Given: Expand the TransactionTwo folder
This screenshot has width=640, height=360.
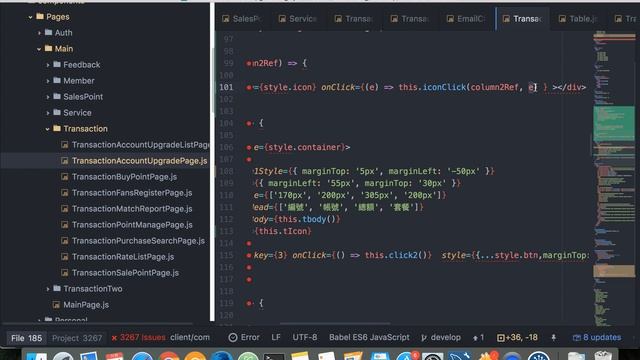Looking at the screenshot, I should [48, 289].
